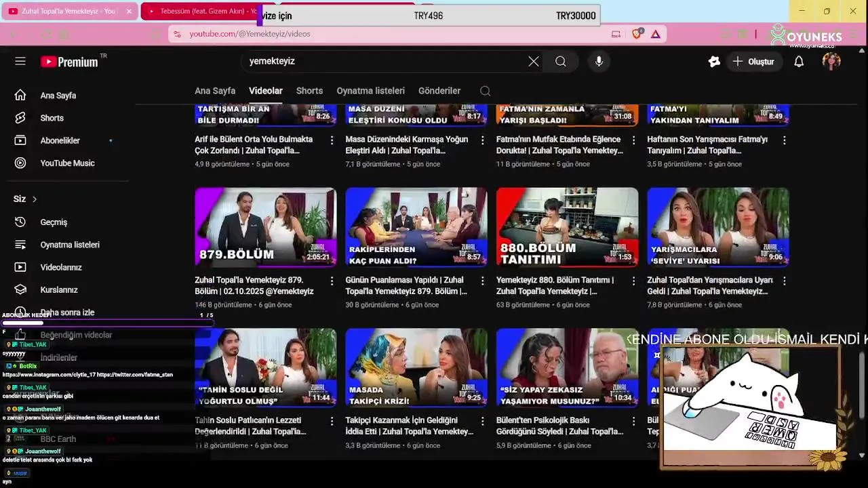Play the Yarışmacılara Seviye Uyarısı thumbnail

pos(718,227)
